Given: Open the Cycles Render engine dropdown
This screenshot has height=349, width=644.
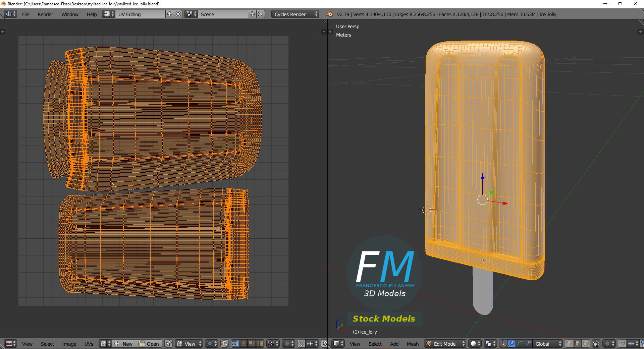Looking at the screenshot, I should click(x=295, y=14).
